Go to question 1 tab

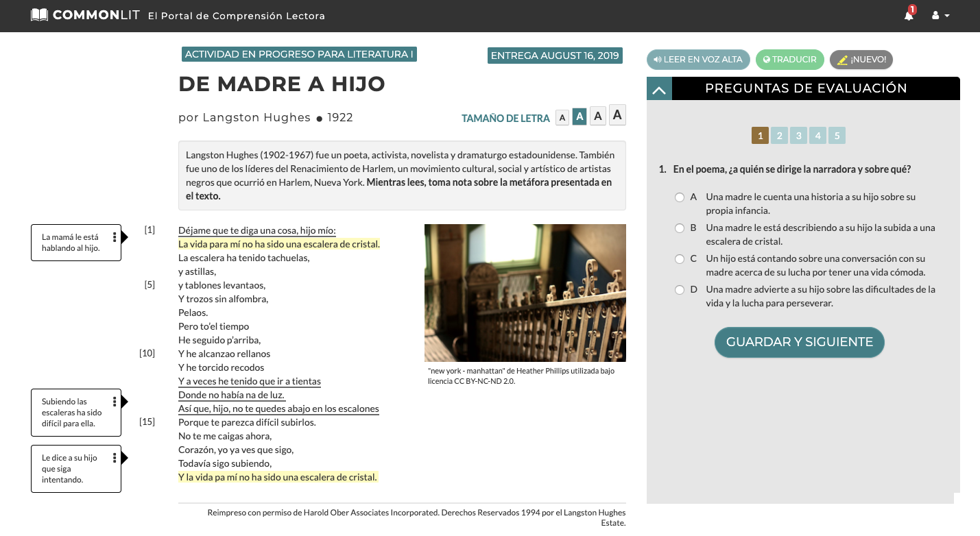[x=760, y=136]
